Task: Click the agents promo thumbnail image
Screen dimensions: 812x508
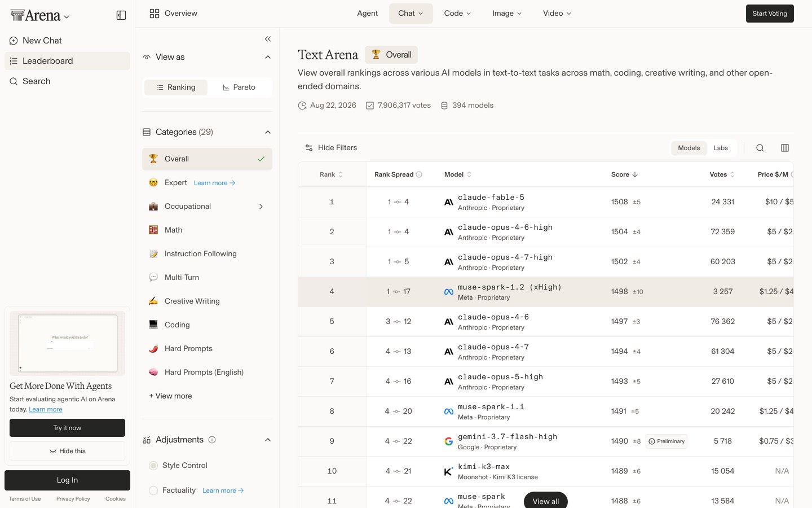Action: click(x=68, y=343)
